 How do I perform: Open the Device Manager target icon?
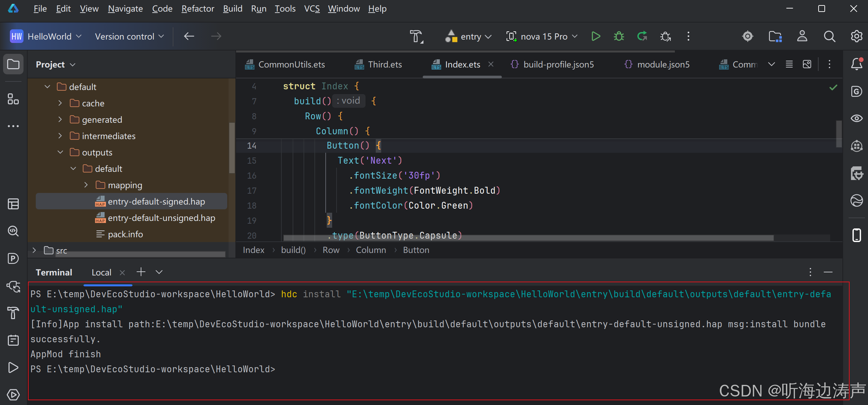[x=747, y=36]
